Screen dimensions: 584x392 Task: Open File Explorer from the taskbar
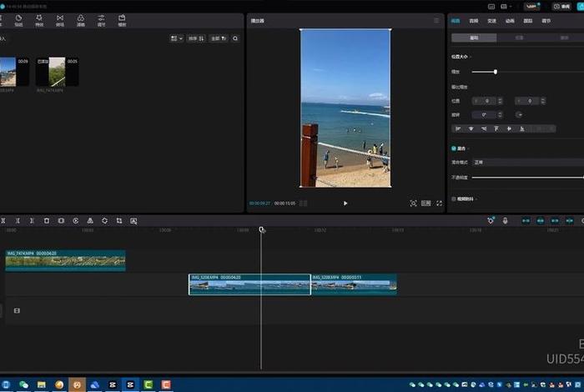42,384
